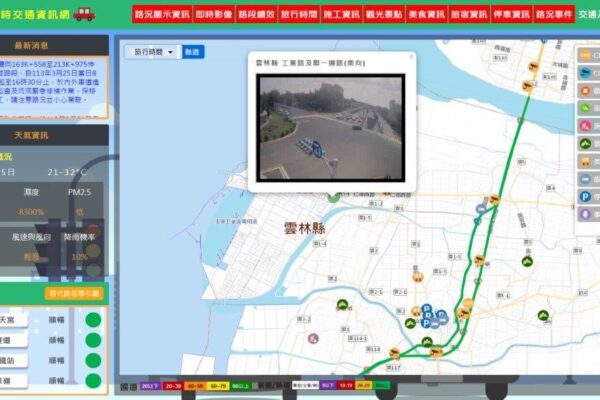Close the camera image popup

[x=411, y=57]
